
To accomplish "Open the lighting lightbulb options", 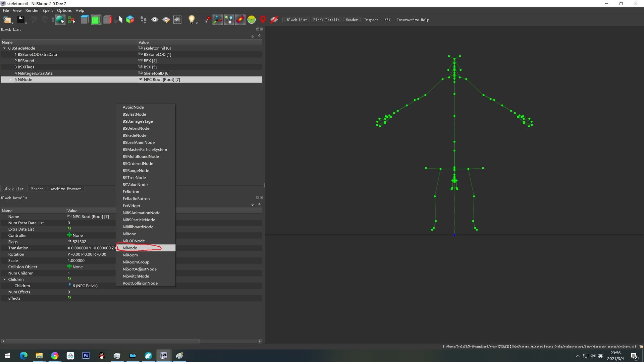I will click(x=192, y=20).
